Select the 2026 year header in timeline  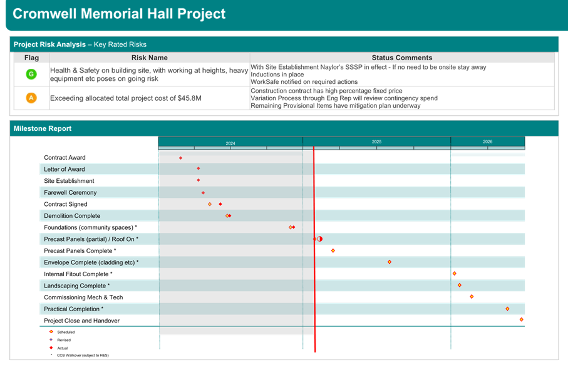[x=488, y=142]
